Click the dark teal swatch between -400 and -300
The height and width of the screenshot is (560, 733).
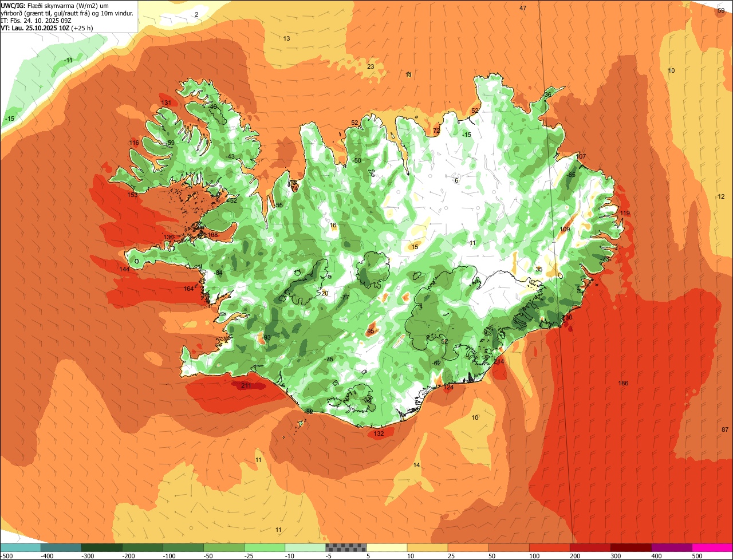(61, 547)
